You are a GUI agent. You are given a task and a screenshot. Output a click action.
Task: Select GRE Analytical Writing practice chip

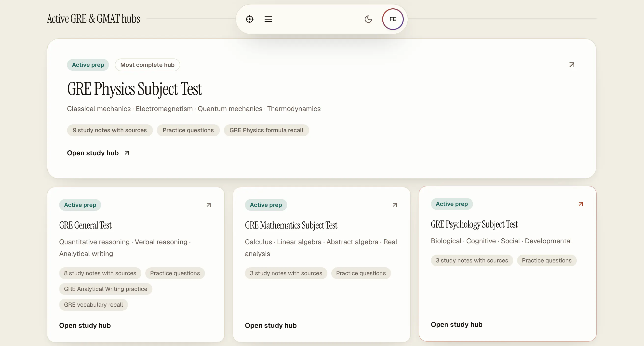coord(106,289)
